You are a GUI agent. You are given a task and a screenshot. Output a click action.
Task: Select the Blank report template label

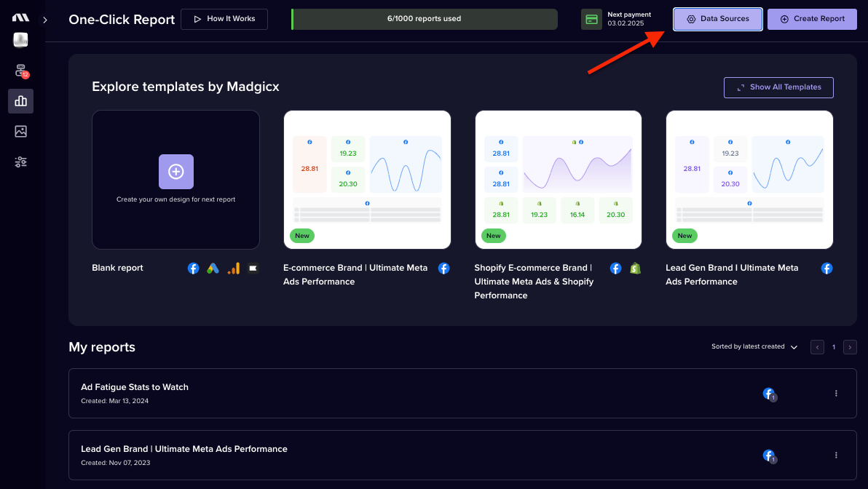(117, 268)
